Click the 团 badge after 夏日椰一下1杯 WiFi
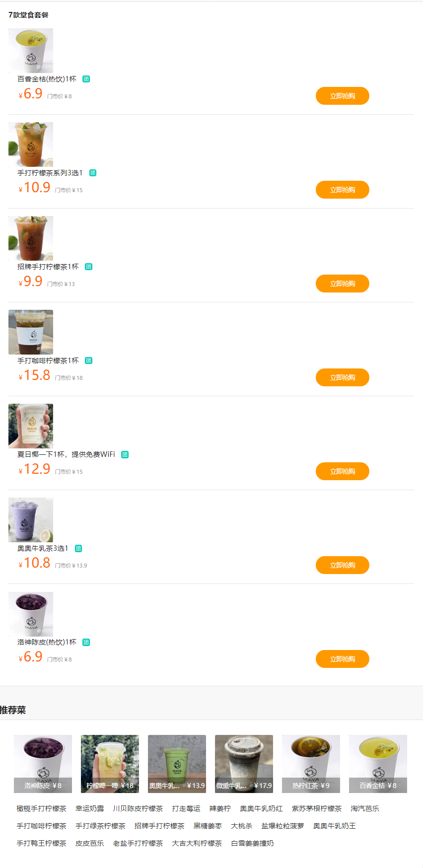Image resolution: width=423 pixels, height=868 pixels. 125,454
